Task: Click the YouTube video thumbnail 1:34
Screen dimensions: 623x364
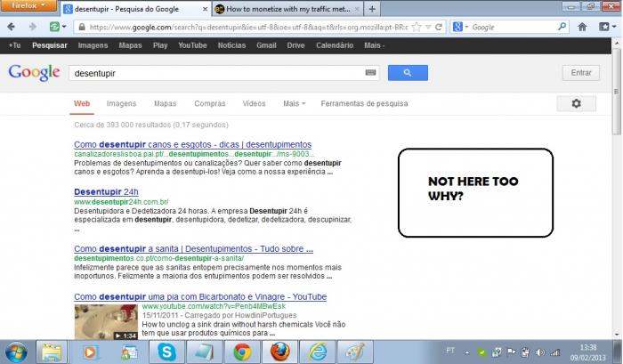Action: point(106,322)
